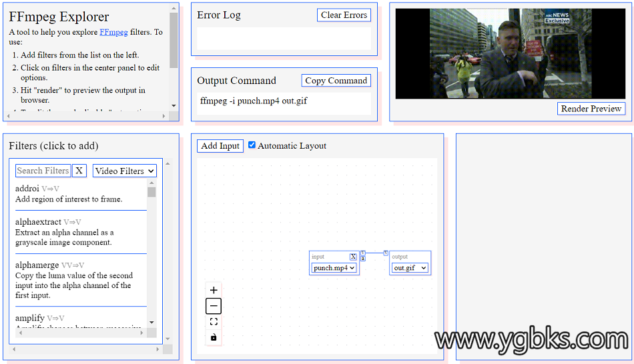Toggle the Automatic Layout checkbox
This screenshot has width=634, height=364.
click(252, 145)
